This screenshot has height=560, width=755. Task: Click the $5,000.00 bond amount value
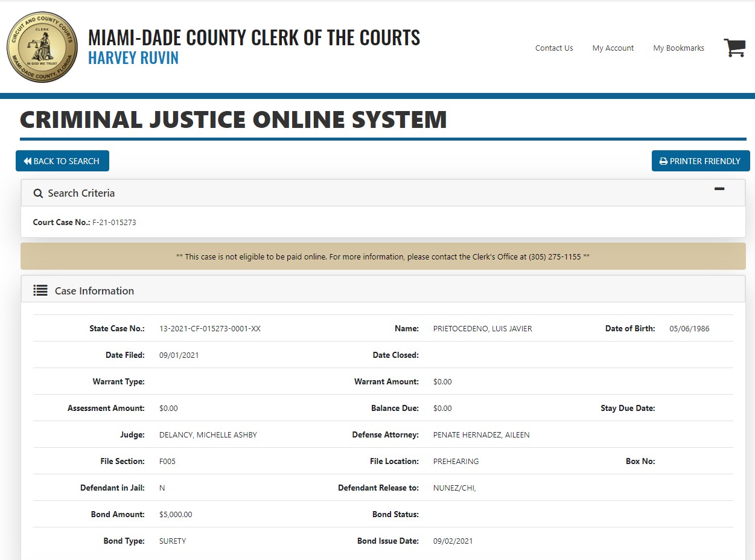click(x=176, y=515)
